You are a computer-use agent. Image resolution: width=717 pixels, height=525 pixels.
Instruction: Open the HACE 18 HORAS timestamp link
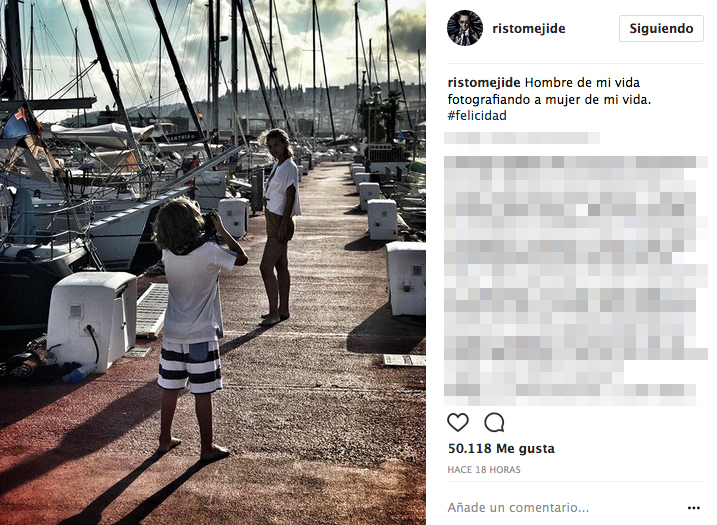[x=484, y=470]
